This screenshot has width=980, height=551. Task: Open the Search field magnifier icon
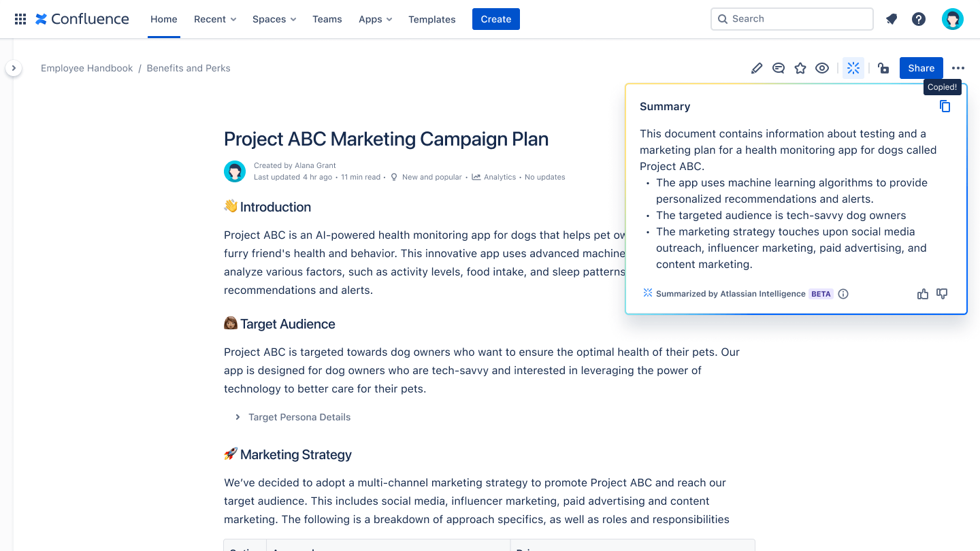(723, 19)
